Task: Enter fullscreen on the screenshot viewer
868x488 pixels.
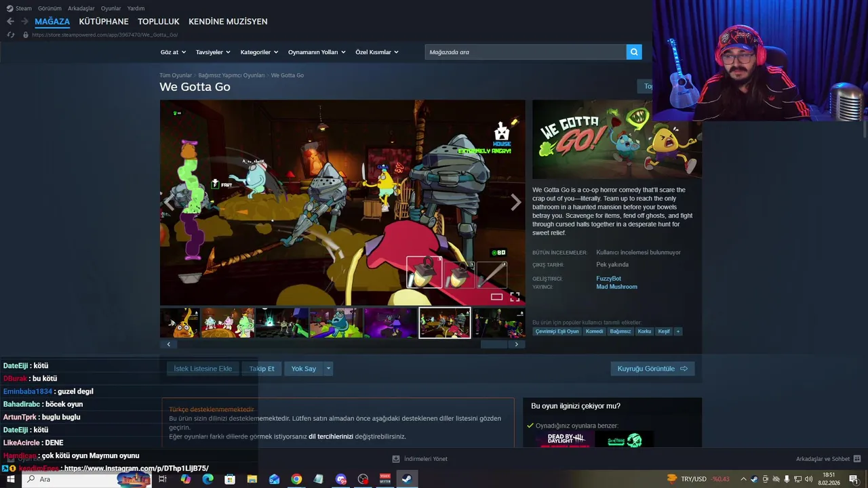Action: tap(515, 297)
